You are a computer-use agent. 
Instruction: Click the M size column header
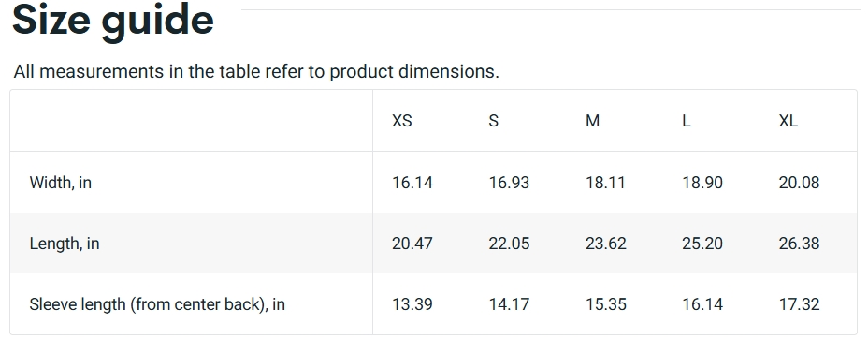tap(592, 121)
